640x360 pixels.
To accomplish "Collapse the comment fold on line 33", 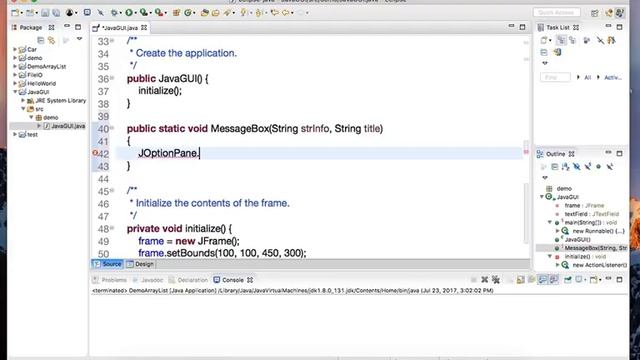I will 112,41.
